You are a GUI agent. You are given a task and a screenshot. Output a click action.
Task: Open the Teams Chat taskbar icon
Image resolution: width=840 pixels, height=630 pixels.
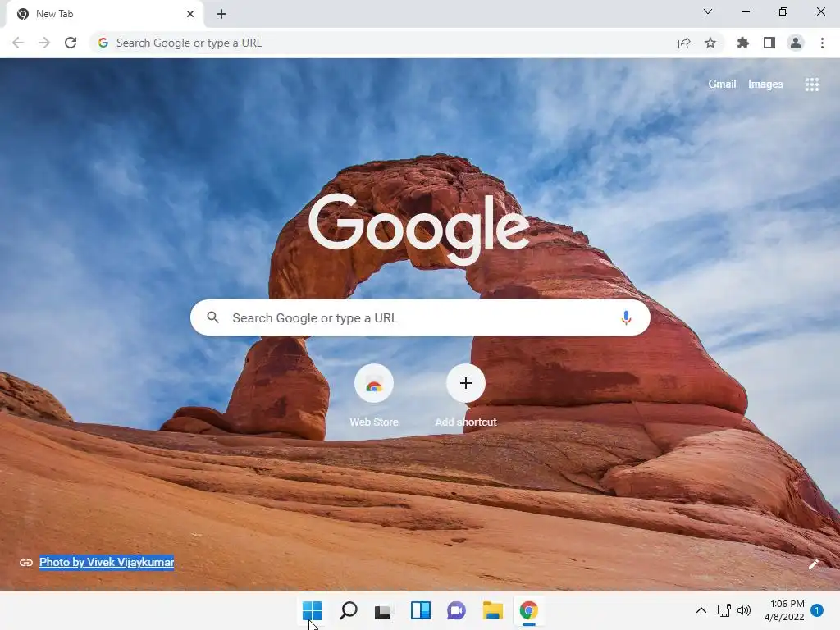pos(456,610)
